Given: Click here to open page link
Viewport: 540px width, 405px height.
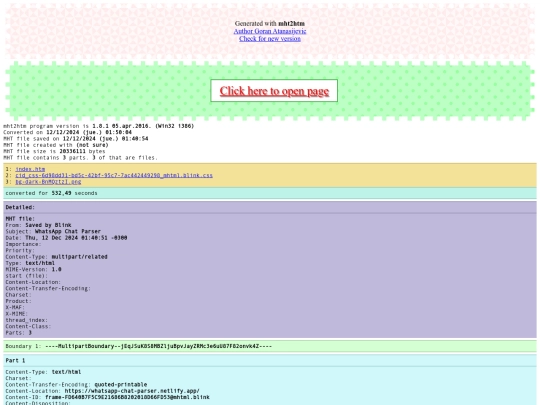Looking at the screenshot, I should 274,91.
